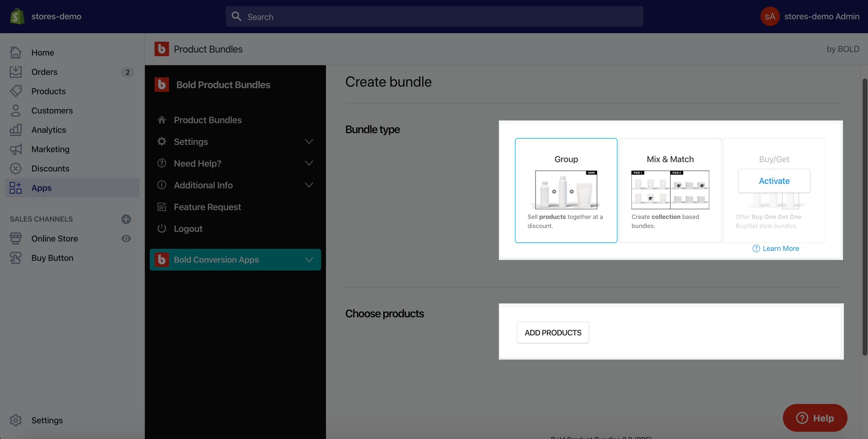868x439 pixels.
Task: Open the Home menu item
Action: pos(72,53)
